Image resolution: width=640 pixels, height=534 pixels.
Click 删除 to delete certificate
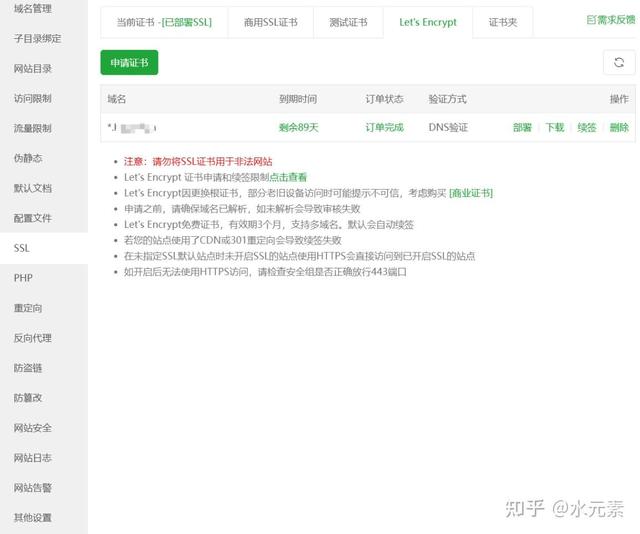(619, 128)
